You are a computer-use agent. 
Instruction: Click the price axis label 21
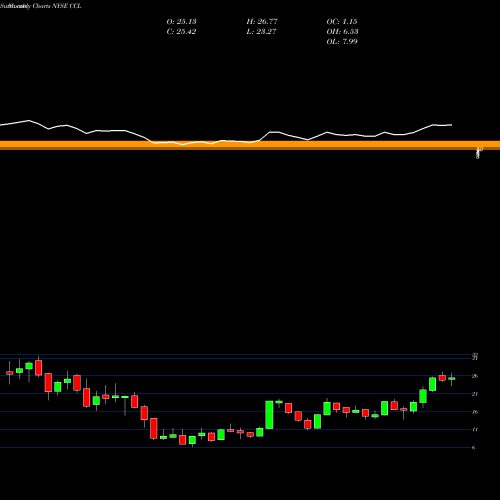(475, 394)
